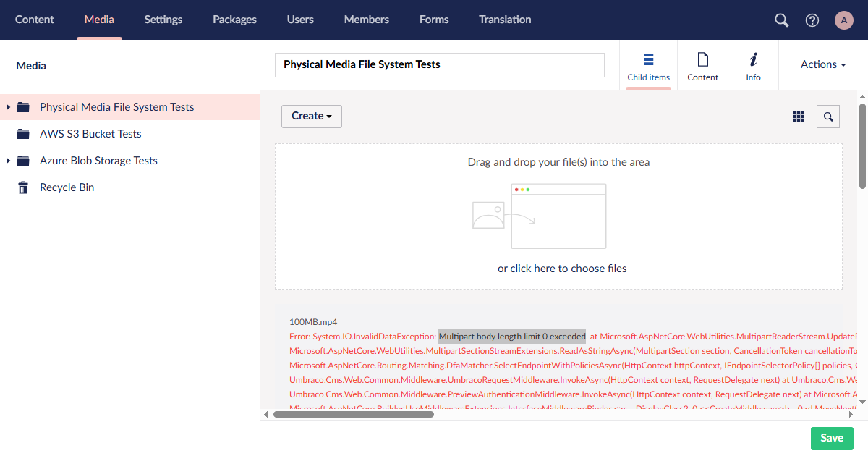This screenshot has width=868, height=456.
Task: Open the global search magnifier icon
Action: tap(780, 20)
